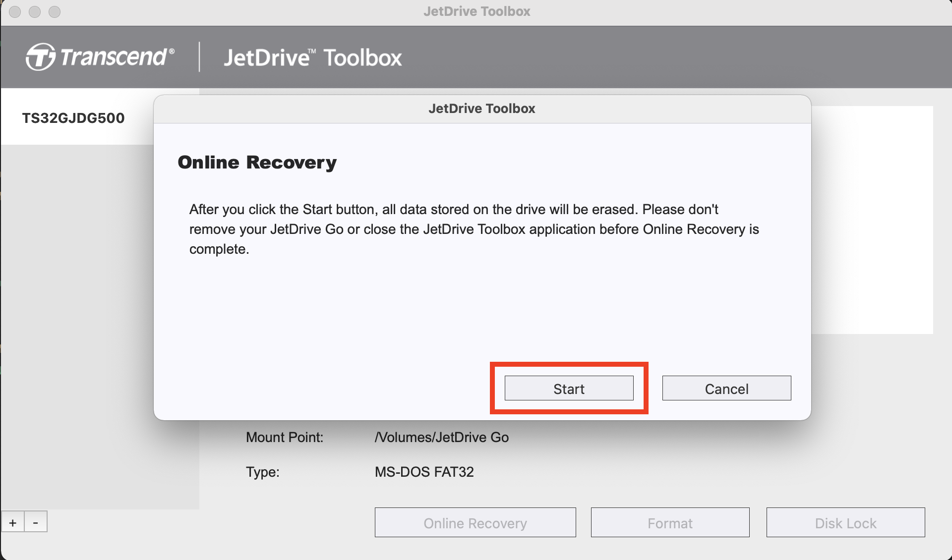Screen dimensions: 952x560
Task: Select the TS32GJDG500 drive in sidebar
Action: point(73,118)
